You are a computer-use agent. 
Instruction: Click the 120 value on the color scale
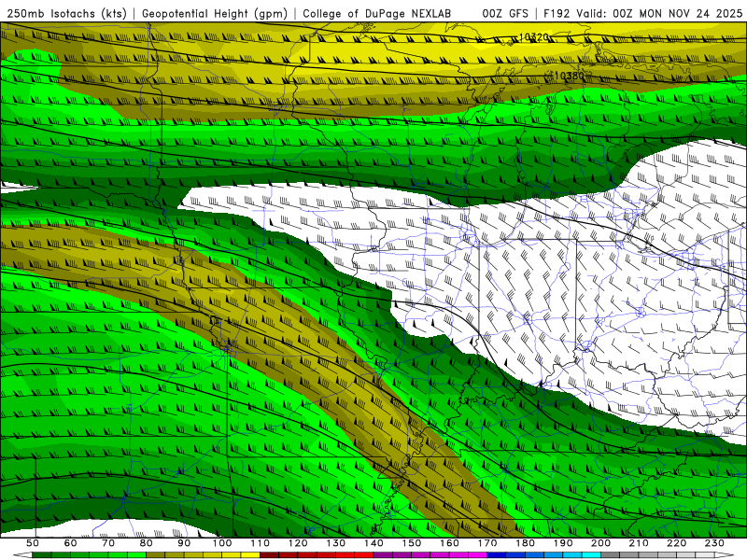[x=298, y=543]
